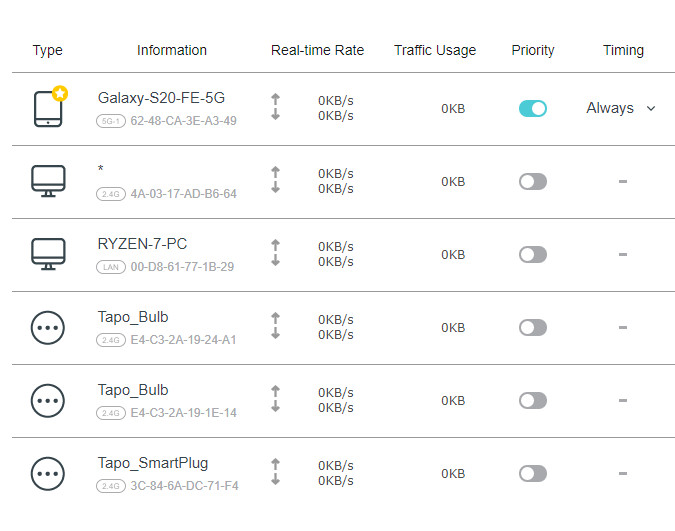Screen dimensions: 675x531
Task: Click the Priority column header
Action: click(532, 50)
